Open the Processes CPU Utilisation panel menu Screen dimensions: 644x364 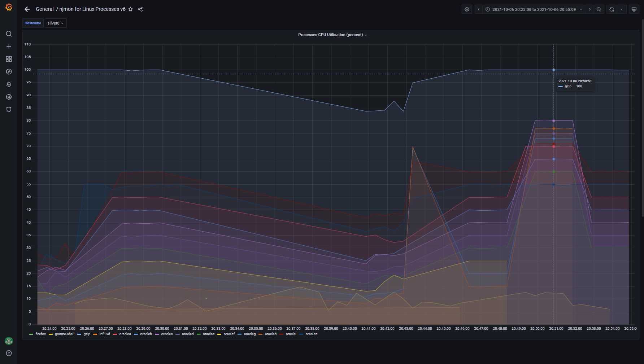[x=332, y=35]
